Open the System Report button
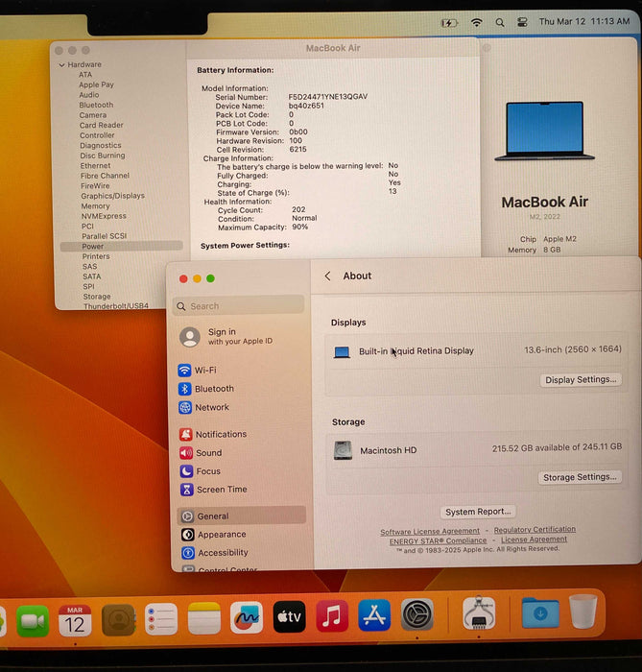Viewport: 642px width, 672px height. 478,512
